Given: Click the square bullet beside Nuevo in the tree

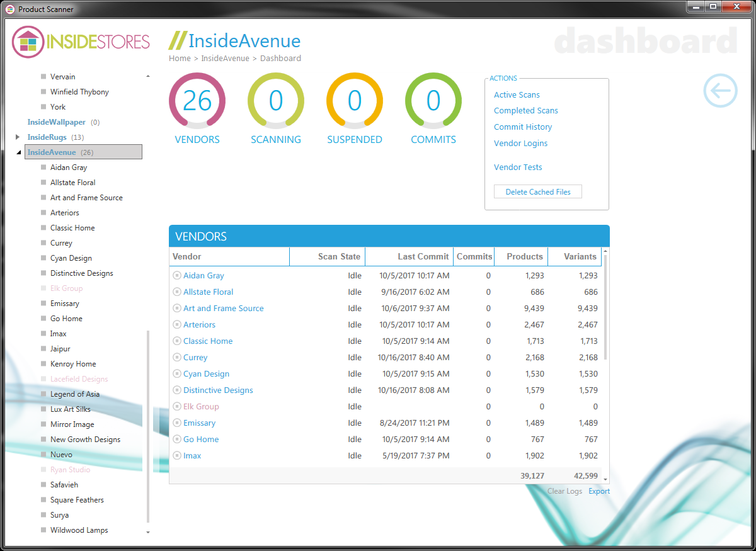Looking at the screenshot, I should click(43, 455).
